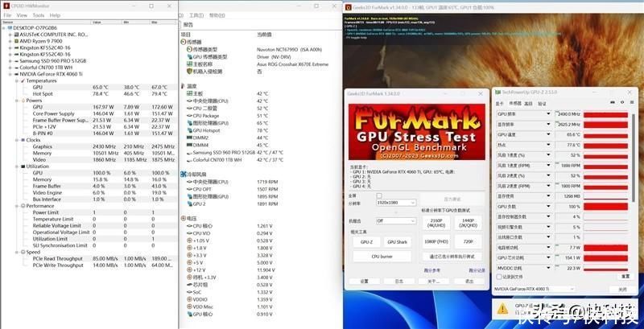
Task: Click the 主板名称 motherboard icon in AIDA64
Action: pos(189,64)
